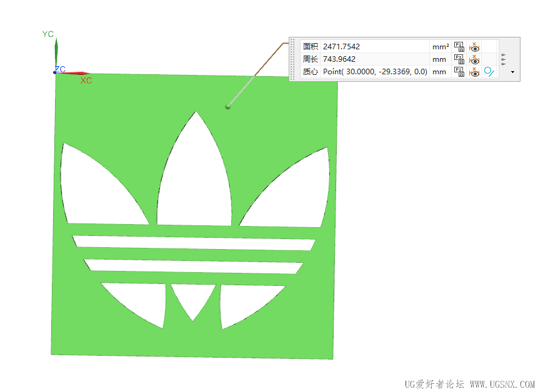Click the mm² unit cell

point(441,47)
